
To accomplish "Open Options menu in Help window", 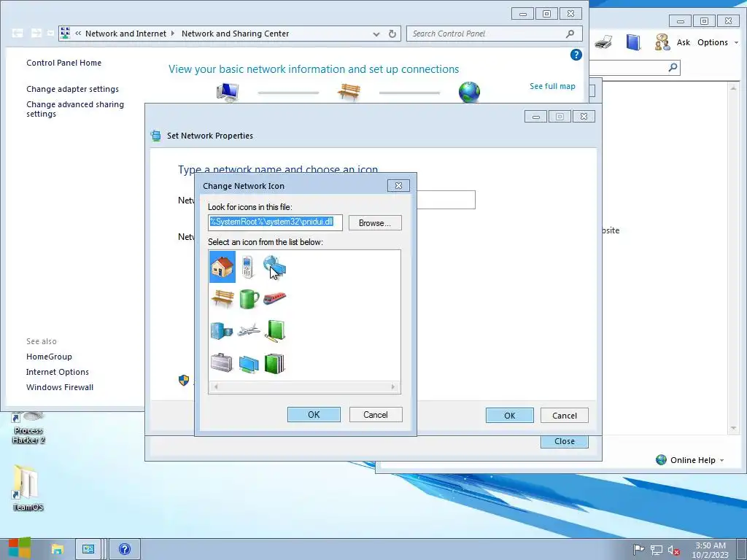I will (718, 42).
